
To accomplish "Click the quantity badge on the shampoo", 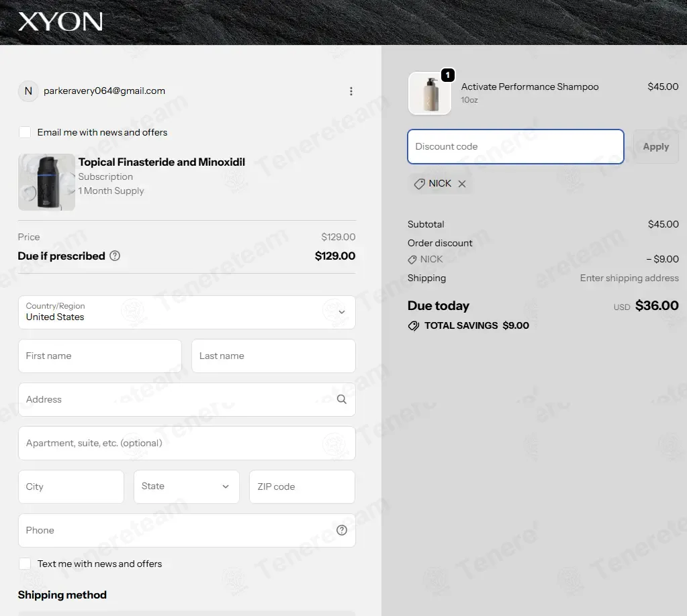I will click(447, 75).
